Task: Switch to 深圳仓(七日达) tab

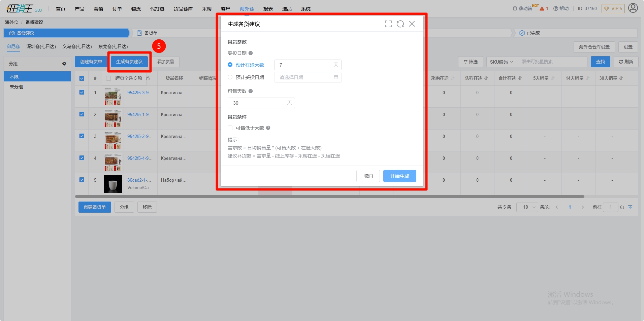Action: coord(41,46)
